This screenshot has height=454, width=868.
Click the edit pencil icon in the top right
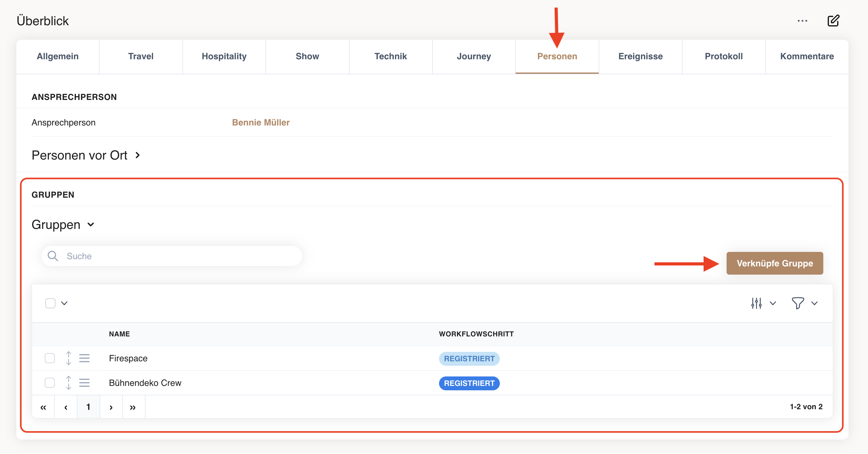tap(833, 21)
